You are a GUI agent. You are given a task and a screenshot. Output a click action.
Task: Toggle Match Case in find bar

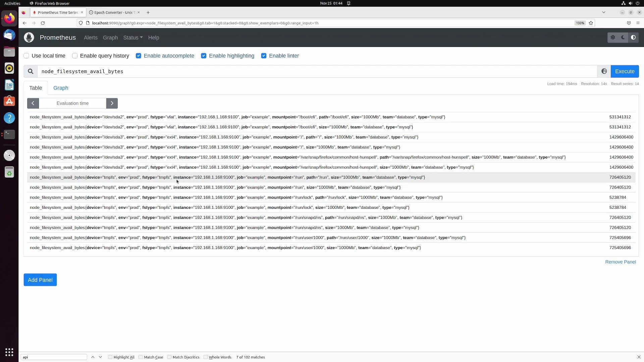(x=141, y=357)
